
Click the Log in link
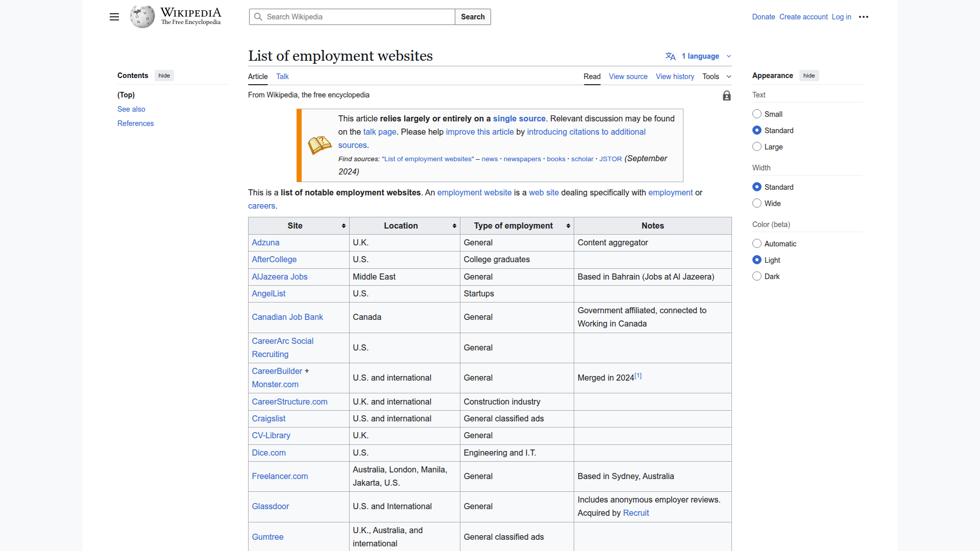[841, 17]
